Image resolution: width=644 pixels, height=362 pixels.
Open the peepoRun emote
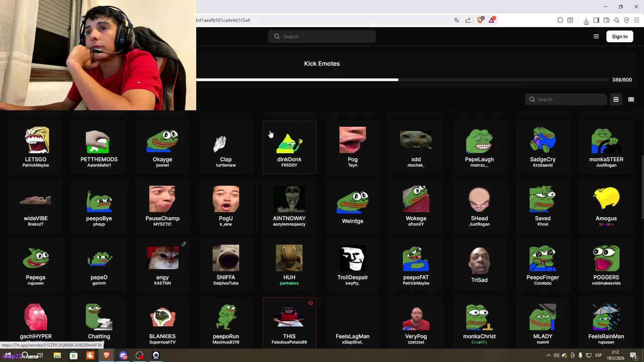[226, 322]
